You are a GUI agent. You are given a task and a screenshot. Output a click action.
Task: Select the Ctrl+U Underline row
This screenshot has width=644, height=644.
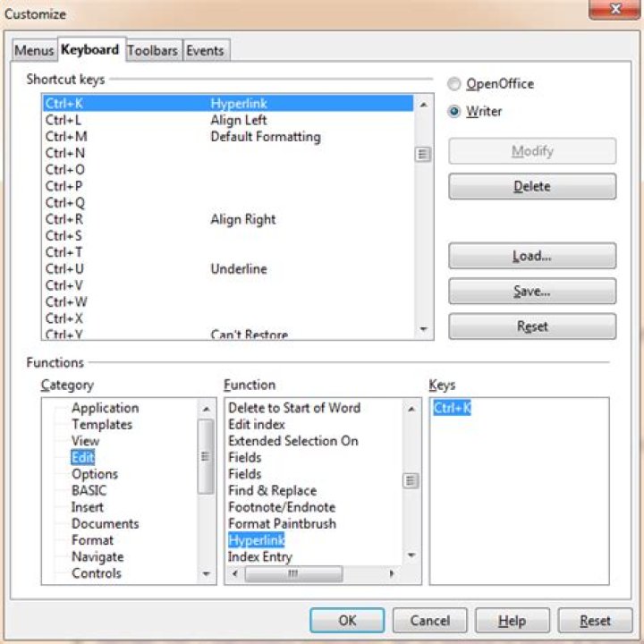tap(228, 269)
